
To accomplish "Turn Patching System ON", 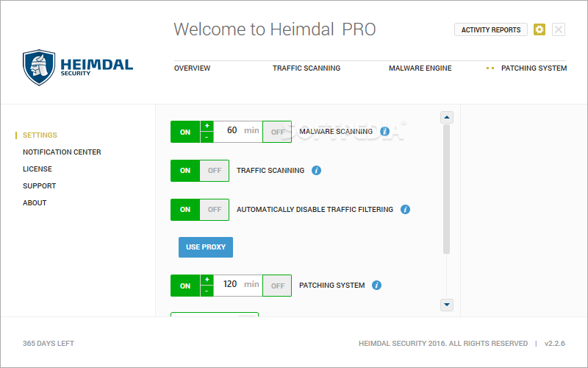I will click(x=185, y=286).
